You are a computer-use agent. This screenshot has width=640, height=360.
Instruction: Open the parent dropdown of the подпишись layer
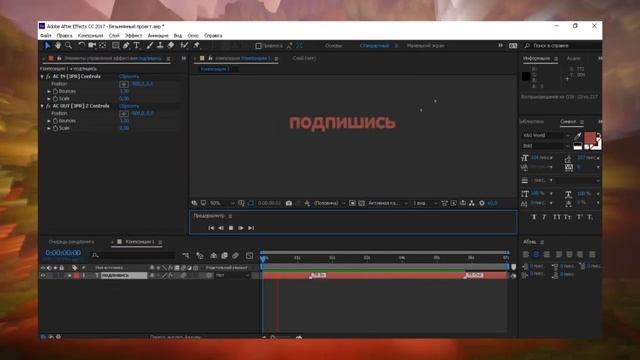tap(232, 276)
